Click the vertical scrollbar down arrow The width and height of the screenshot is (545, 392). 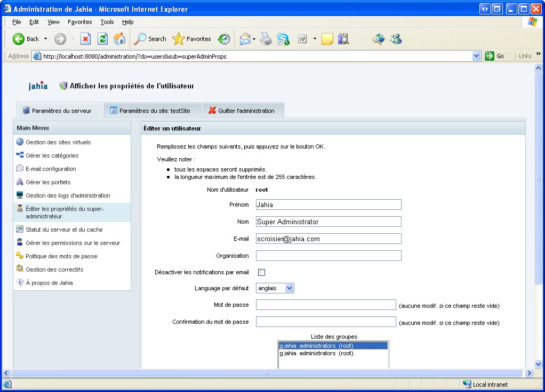coord(538,364)
